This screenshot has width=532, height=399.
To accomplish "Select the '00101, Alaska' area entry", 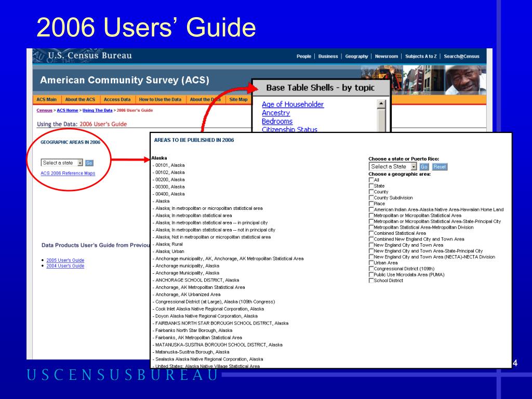I will coord(169,165).
